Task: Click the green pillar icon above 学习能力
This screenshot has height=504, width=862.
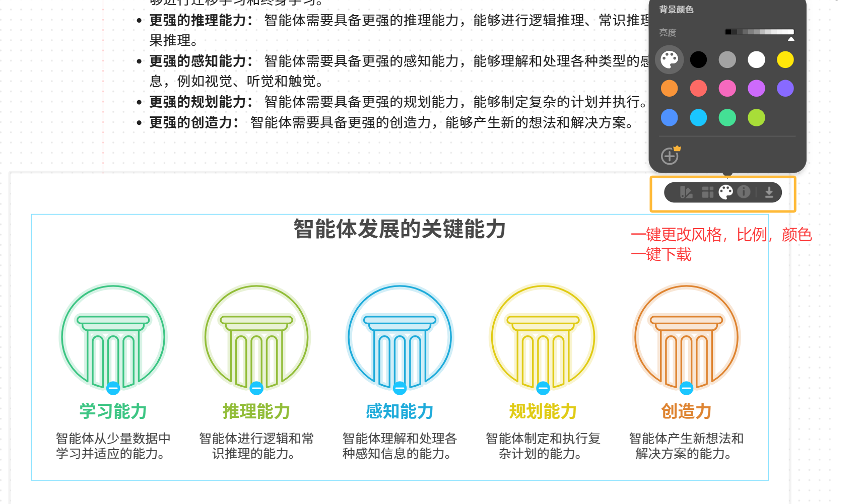Action: (113, 336)
